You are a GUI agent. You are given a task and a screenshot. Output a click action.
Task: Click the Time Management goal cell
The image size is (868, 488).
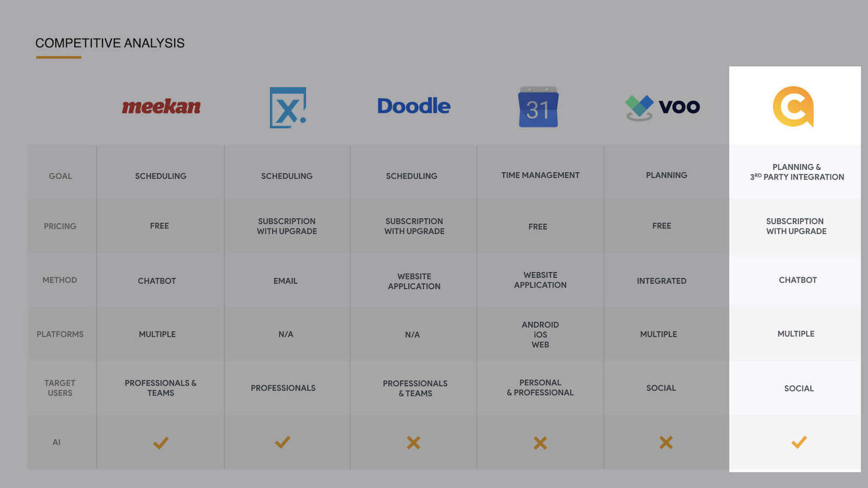(540, 175)
